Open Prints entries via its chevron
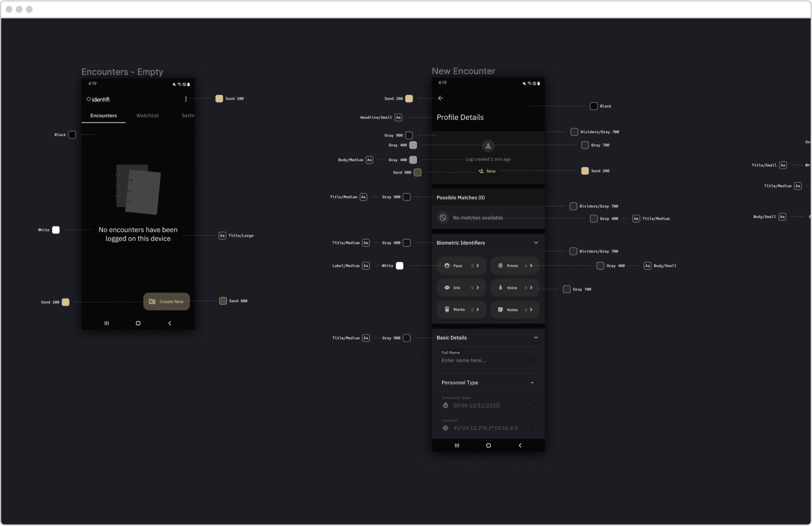Image resolution: width=812 pixels, height=526 pixels. pyautogui.click(x=531, y=266)
